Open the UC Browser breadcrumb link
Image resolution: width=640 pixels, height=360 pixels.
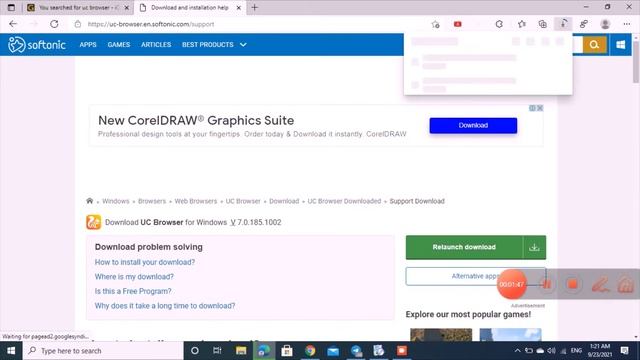243,201
